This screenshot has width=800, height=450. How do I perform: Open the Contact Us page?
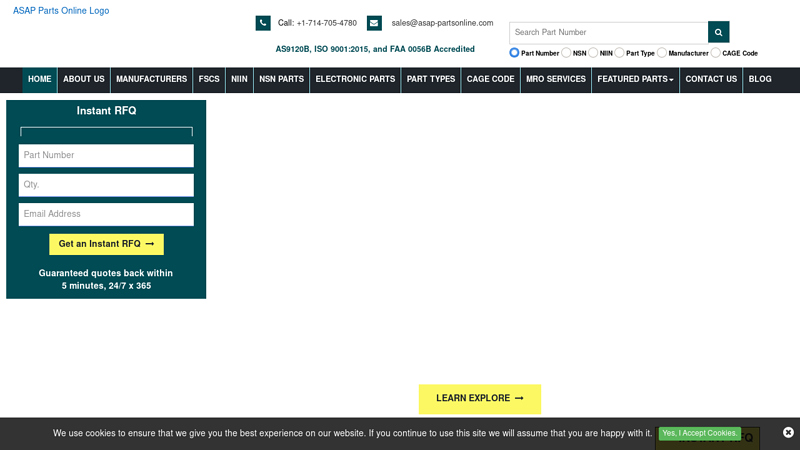[x=711, y=80]
